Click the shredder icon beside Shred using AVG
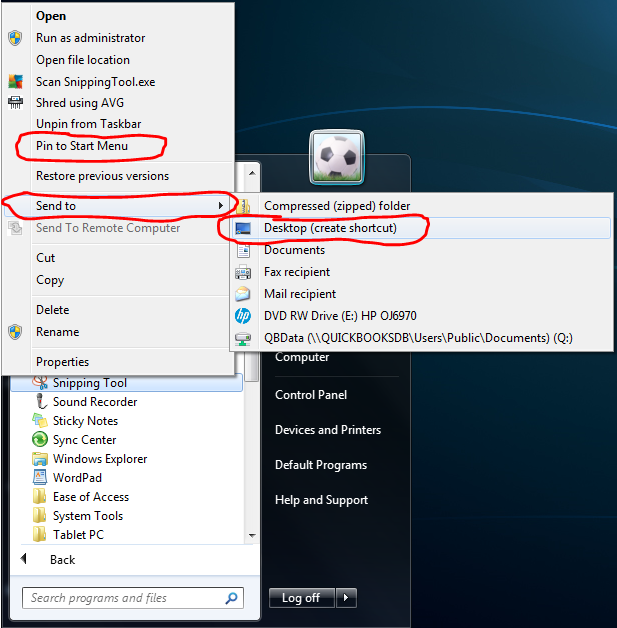617x628 pixels. [15, 103]
